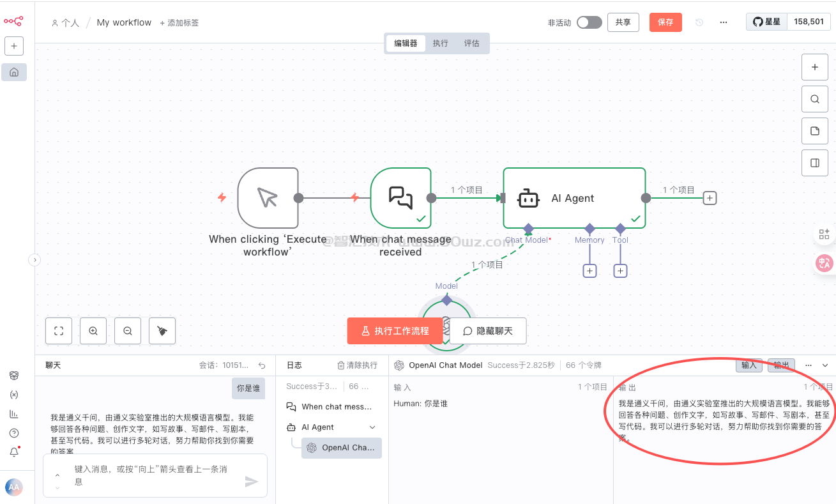Switch output panel to 输入 view
836x504 pixels.
[749, 365]
